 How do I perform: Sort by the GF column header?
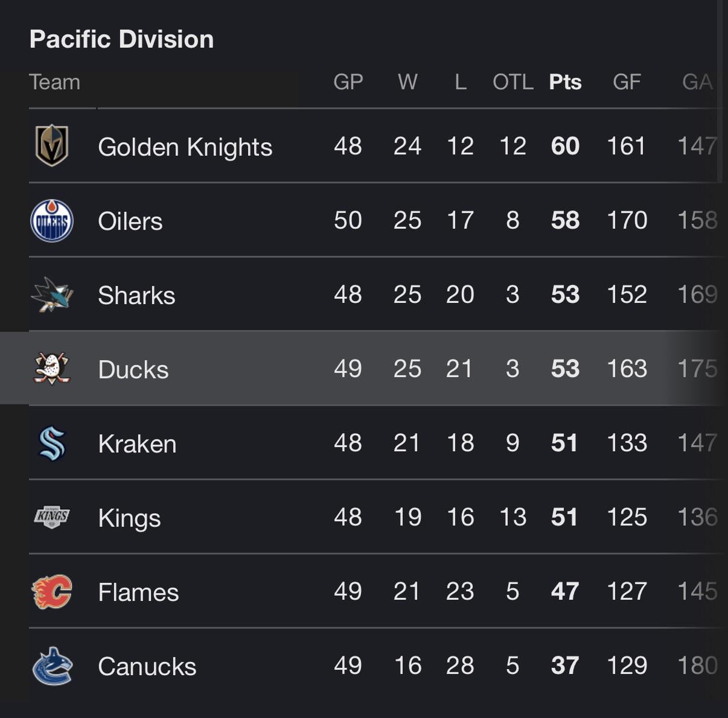click(x=627, y=82)
